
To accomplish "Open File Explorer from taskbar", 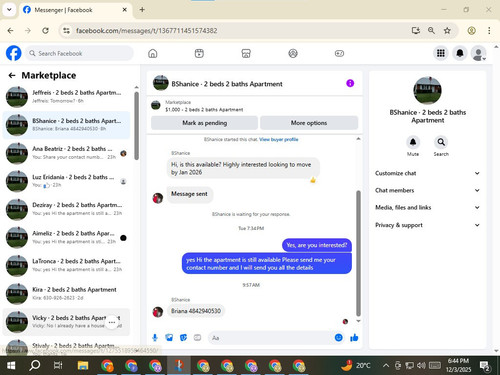I will coord(82,366).
